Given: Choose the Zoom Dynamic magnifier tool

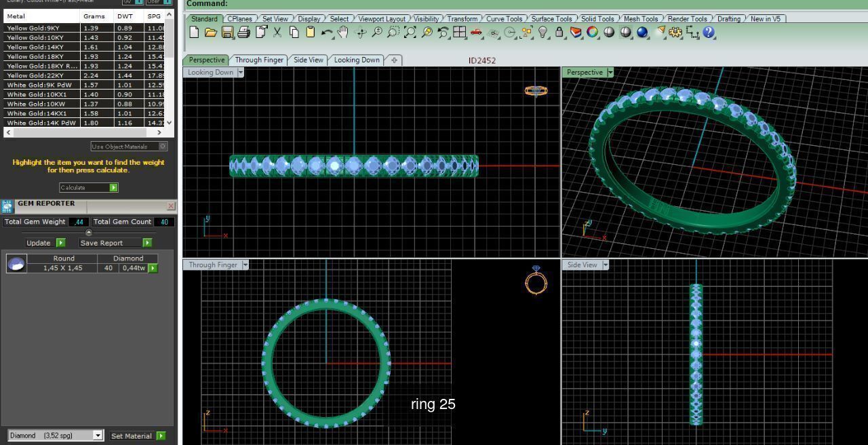Looking at the screenshot, I should (x=376, y=32).
